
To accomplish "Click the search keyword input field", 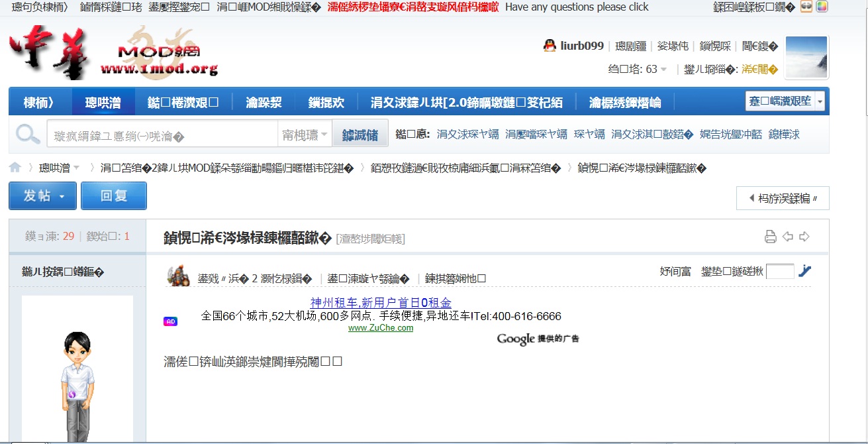I will point(162,135).
